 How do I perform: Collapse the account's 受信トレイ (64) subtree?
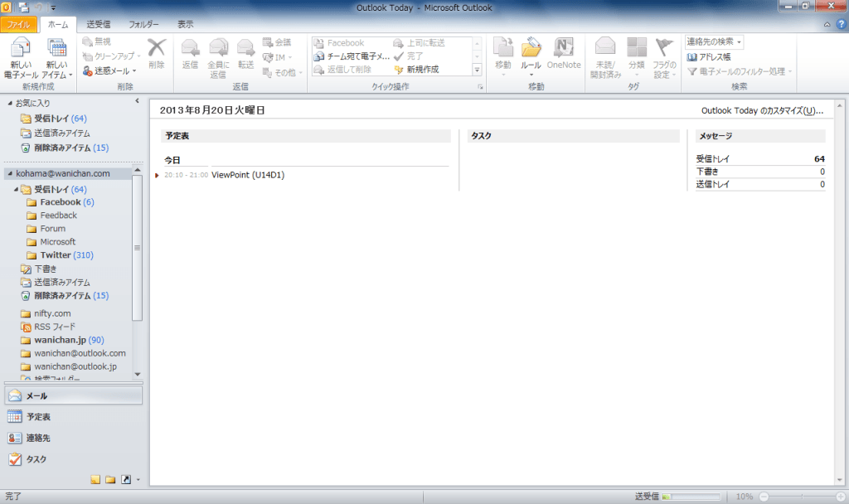[x=16, y=190]
